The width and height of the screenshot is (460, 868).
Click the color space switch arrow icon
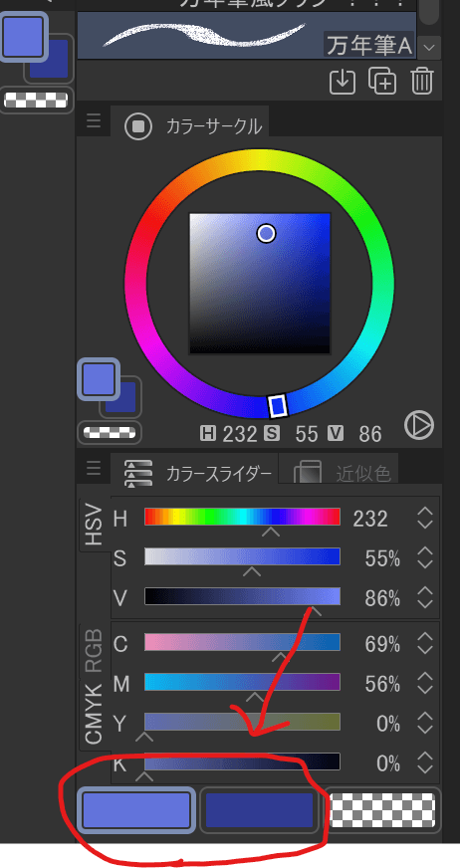419,426
